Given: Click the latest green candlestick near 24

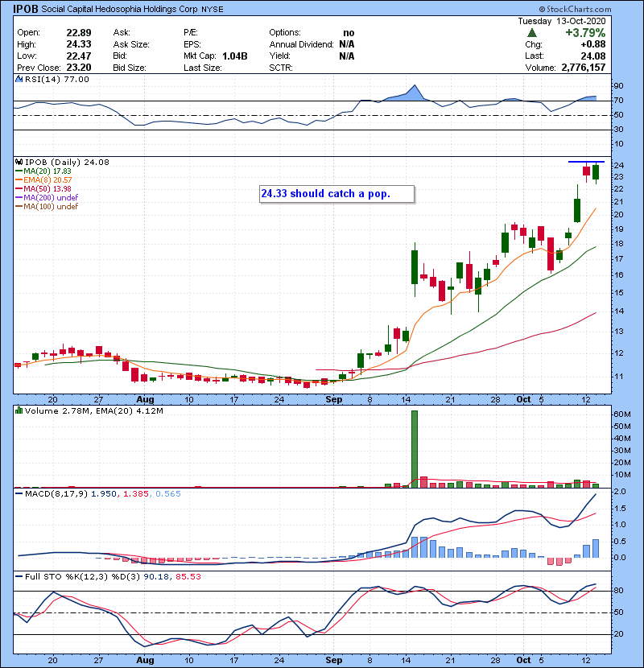Looking at the screenshot, I should 596,172.
